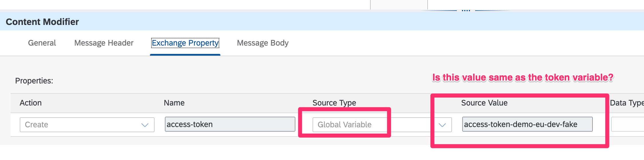
Task: Switch to the Message Header tab
Action: [104, 43]
